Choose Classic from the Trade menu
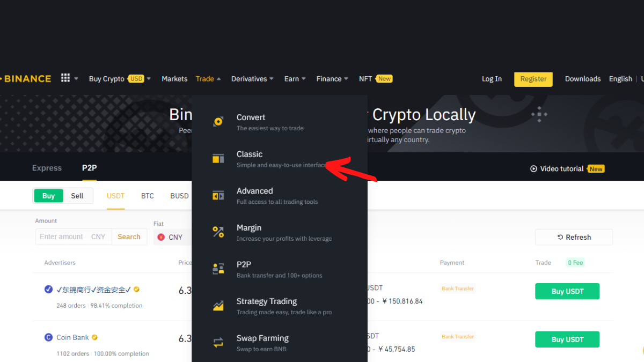This screenshot has width=644, height=362. tap(279, 159)
